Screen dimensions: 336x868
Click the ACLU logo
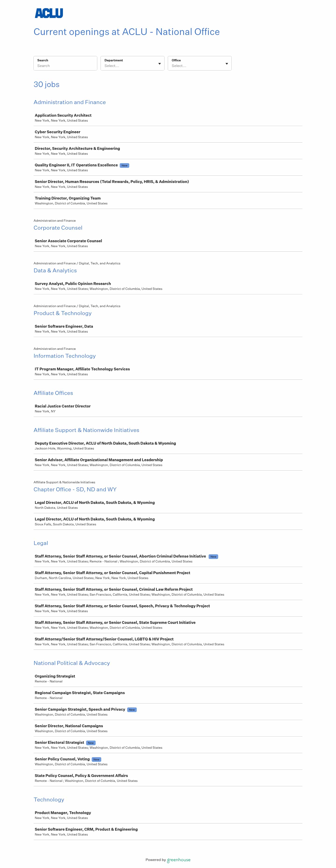[49, 13]
